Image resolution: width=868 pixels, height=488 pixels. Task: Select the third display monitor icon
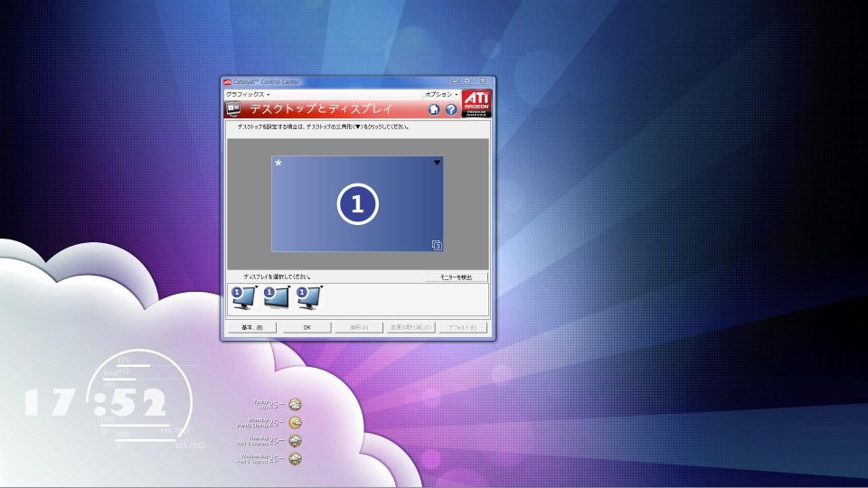(308, 296)
